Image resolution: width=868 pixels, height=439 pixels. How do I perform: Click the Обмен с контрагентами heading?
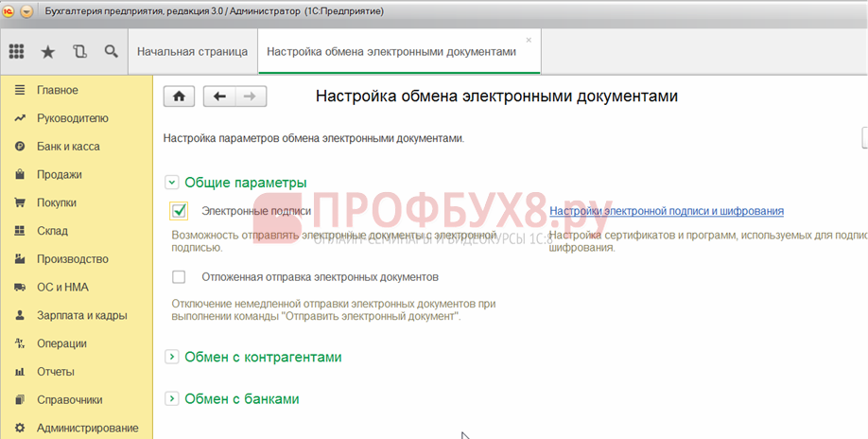point(263,357)
